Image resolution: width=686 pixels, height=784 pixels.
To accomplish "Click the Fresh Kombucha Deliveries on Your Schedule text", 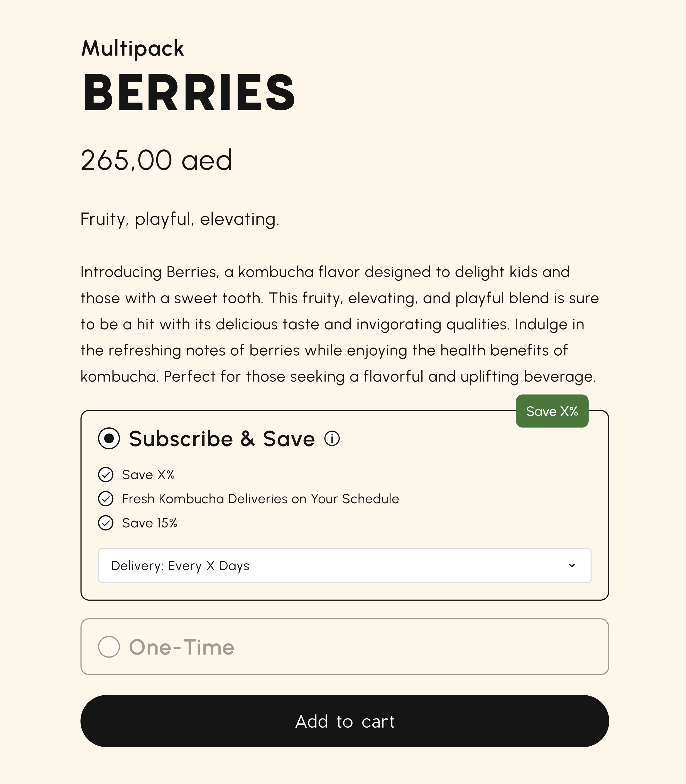I will (260, 499).
